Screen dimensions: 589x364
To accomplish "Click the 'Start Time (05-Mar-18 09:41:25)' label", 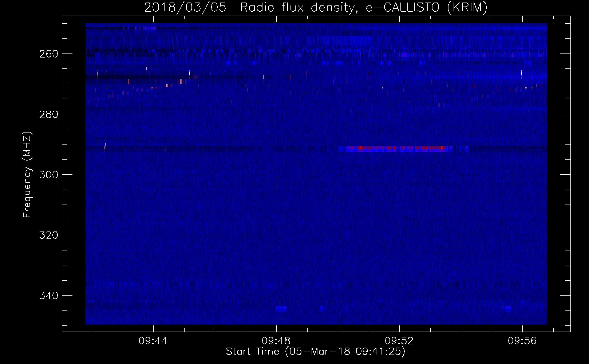I will (316, 352).
